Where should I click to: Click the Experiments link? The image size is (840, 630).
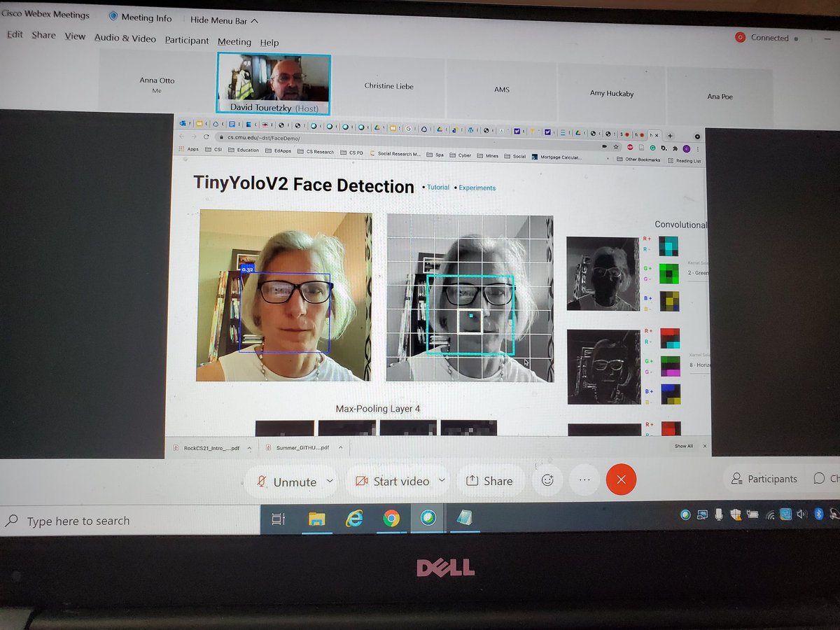pyautogui.click(x=479, y=188)
